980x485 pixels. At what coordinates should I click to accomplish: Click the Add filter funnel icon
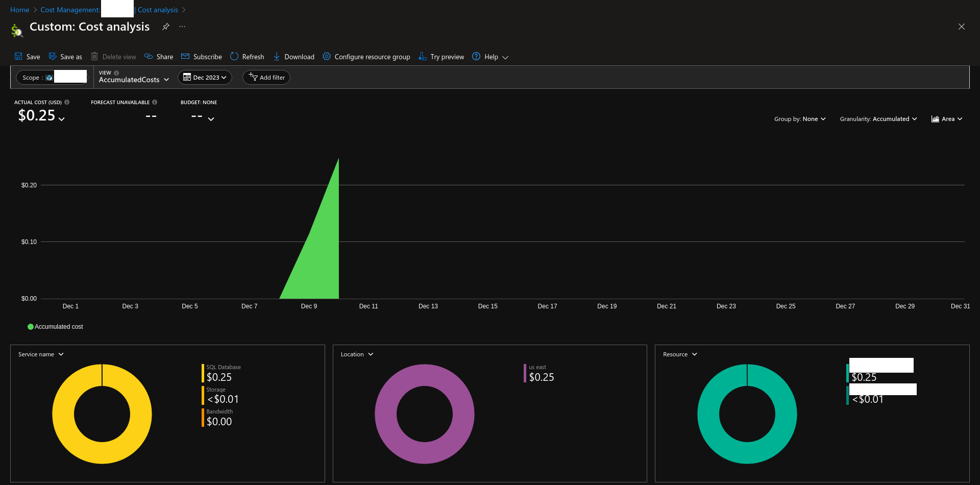tap(253, 77)
